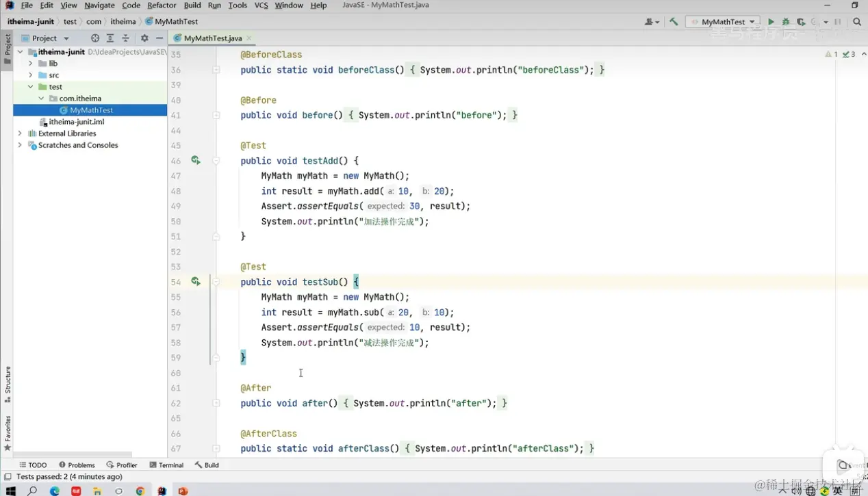Click Select Opened File target icon
The width and height of the screenshot is (868, 496).
pos(95,38)
